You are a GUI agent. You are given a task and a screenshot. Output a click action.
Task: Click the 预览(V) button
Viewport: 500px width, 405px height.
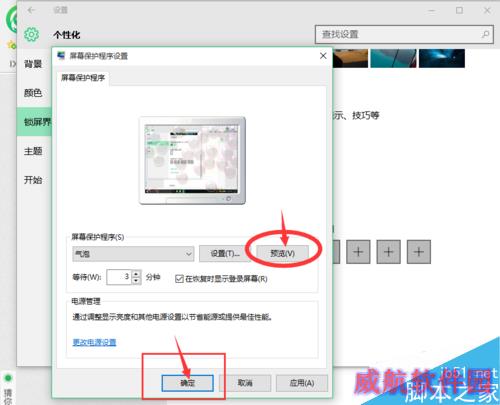pyautogui.click(x=283, y=254)
